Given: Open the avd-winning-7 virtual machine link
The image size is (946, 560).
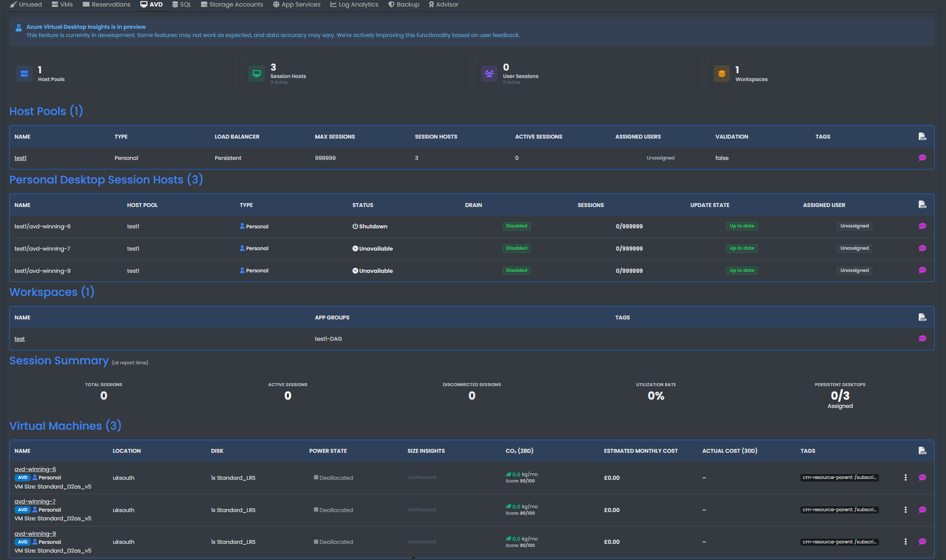Looking at the screenshot, I should point(35,501).
